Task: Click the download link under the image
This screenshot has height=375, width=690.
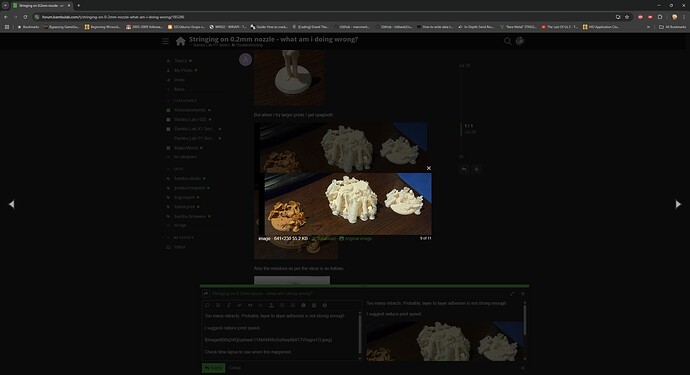Action: coord(323,239)
